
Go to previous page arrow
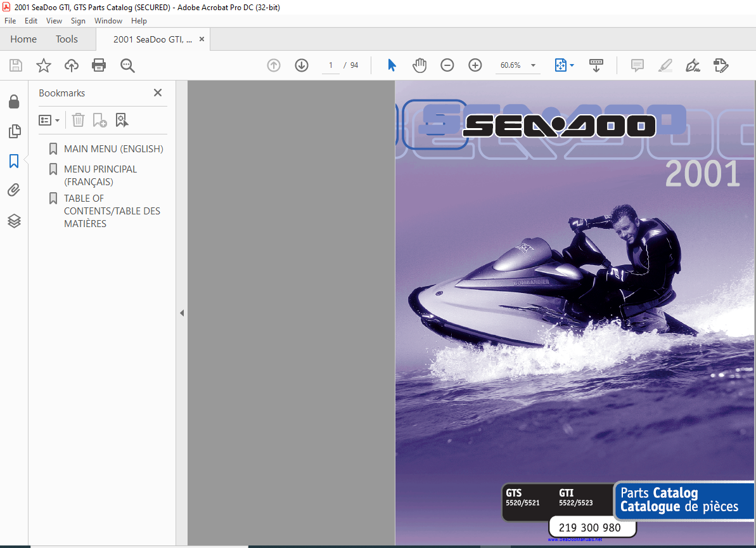coord(274,65)
